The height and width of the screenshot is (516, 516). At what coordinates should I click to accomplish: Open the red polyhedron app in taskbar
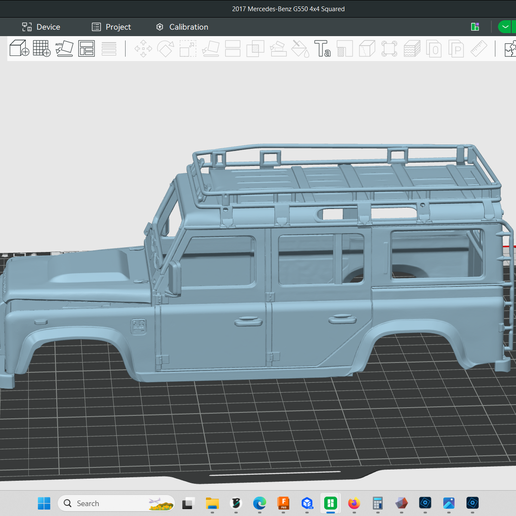[401, 503]
